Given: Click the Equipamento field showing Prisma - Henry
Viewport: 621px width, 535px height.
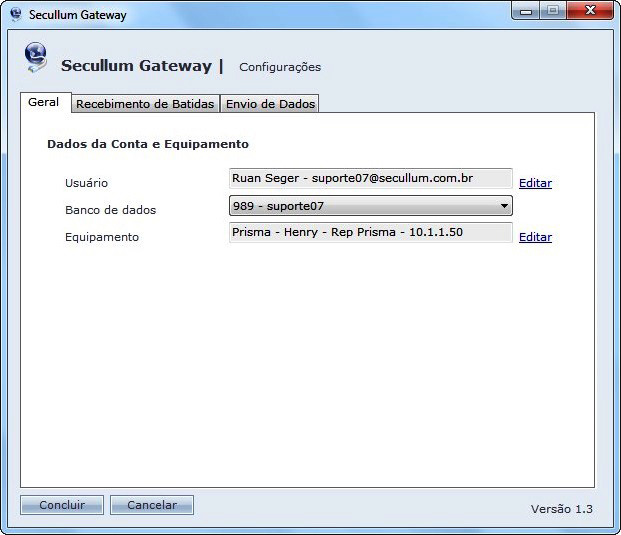Looking at the screenshot, I should click(370, 233).
